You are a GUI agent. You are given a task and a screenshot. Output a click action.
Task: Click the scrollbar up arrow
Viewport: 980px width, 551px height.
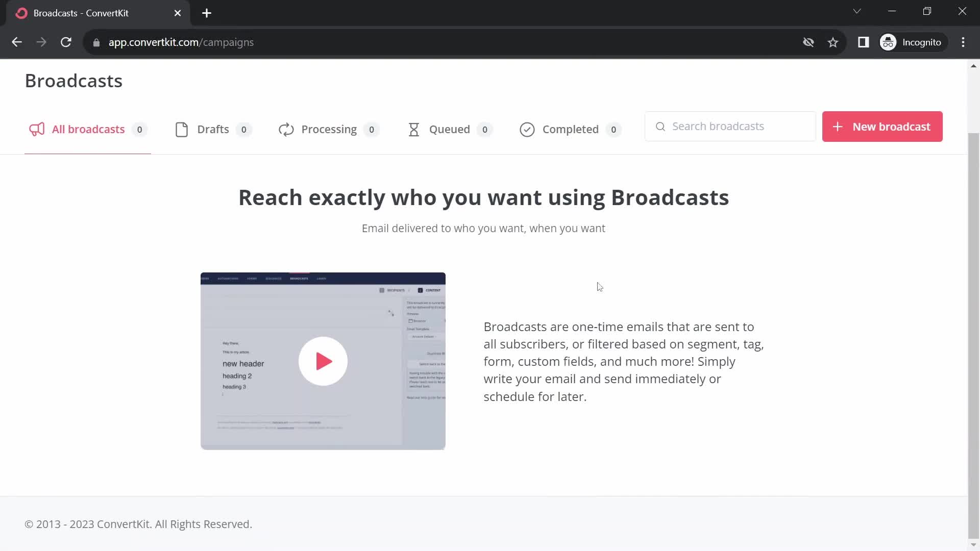[973, 66]
